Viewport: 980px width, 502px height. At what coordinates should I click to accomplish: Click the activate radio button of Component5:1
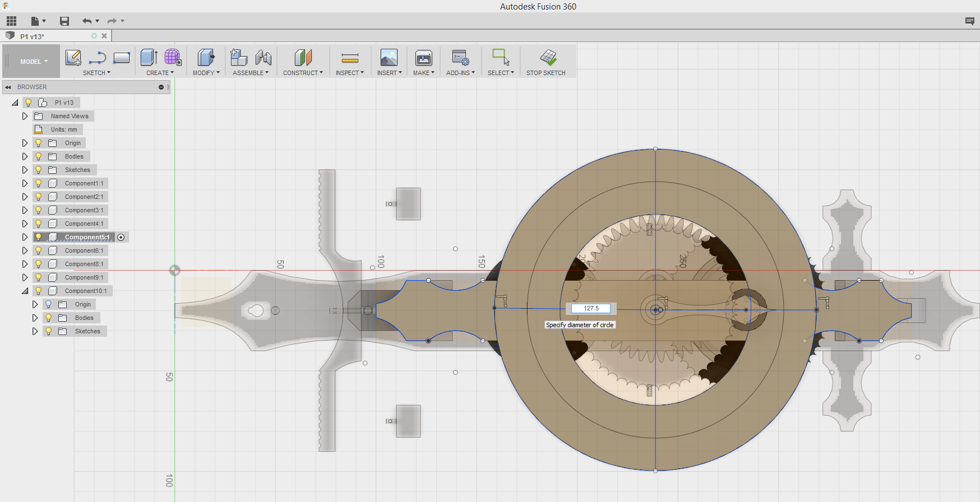[121, 238]
